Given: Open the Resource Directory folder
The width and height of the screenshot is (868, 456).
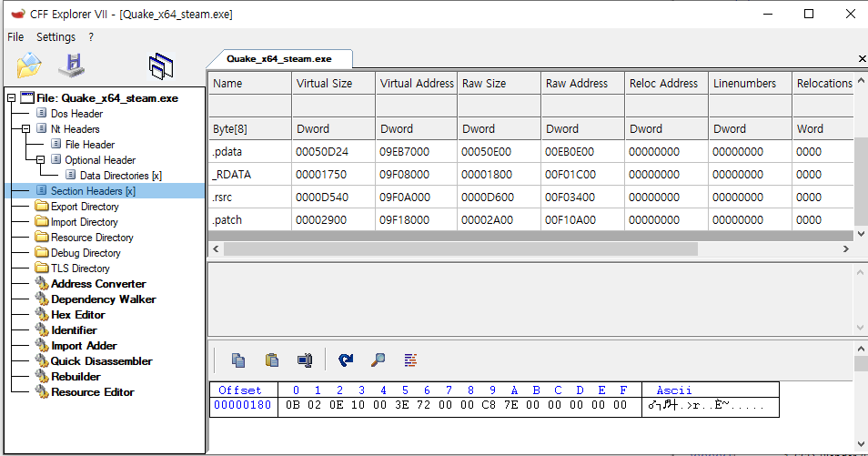Looking at the screenshot, I should pos(84,238).
